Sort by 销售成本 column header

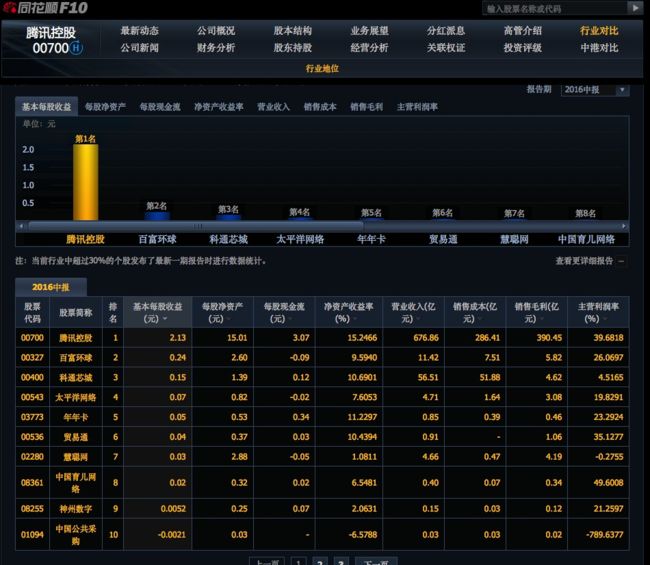coord(475,313)
